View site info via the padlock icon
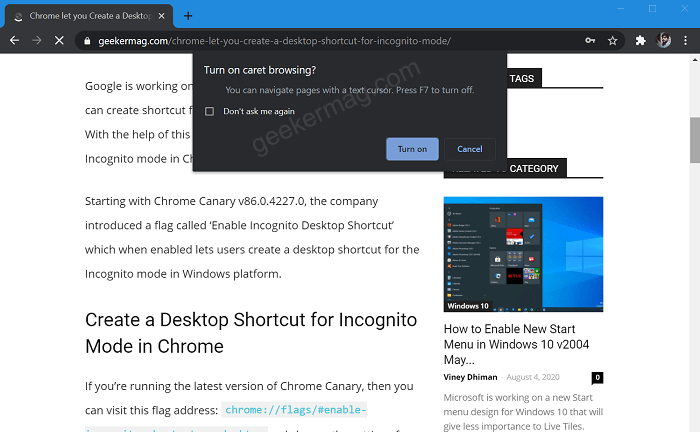 (x=87, y=41)
